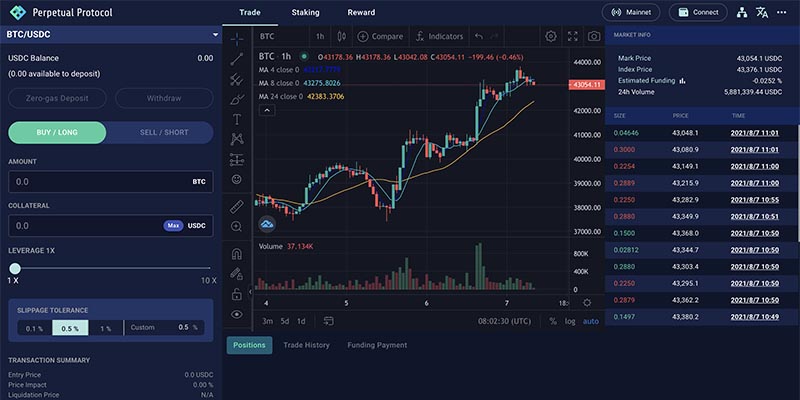Select the XABCD pattern tool
Image resolution: width=800 pixels, height=400 pixels.
point(237,139)
